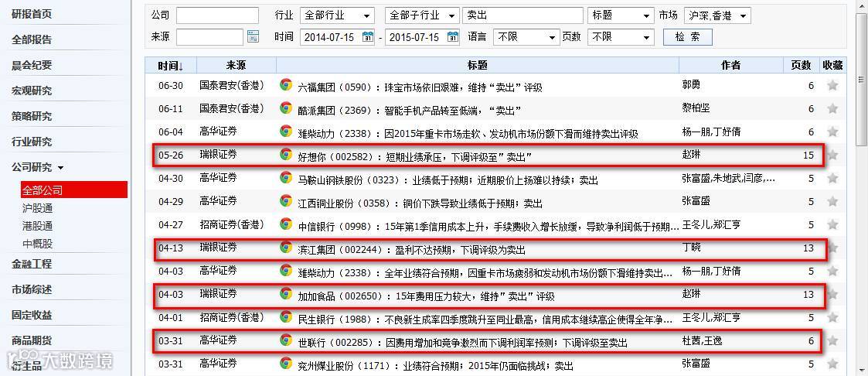Select 港股通 sub-item
The width and height of the screenshot is (868, 376).
[38, 226]
